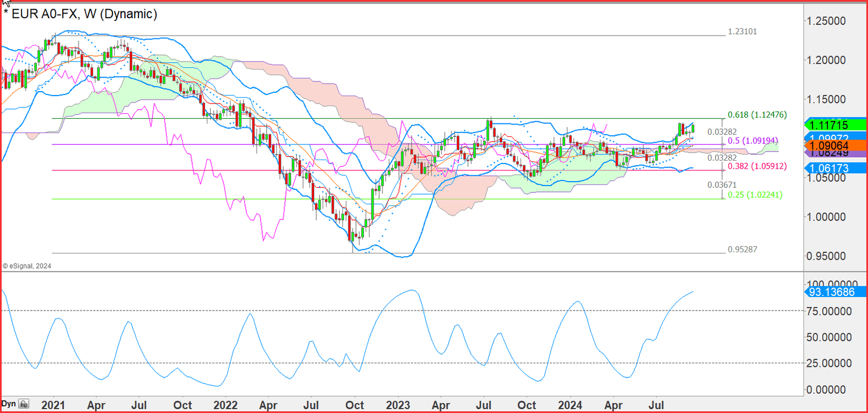
Task: Click the 2023 label on time axis
Action: [397, 405]
